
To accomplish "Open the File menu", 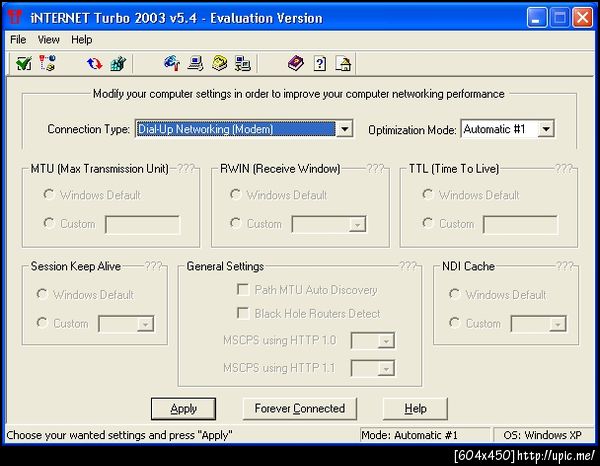I will (x=18, y=39).
